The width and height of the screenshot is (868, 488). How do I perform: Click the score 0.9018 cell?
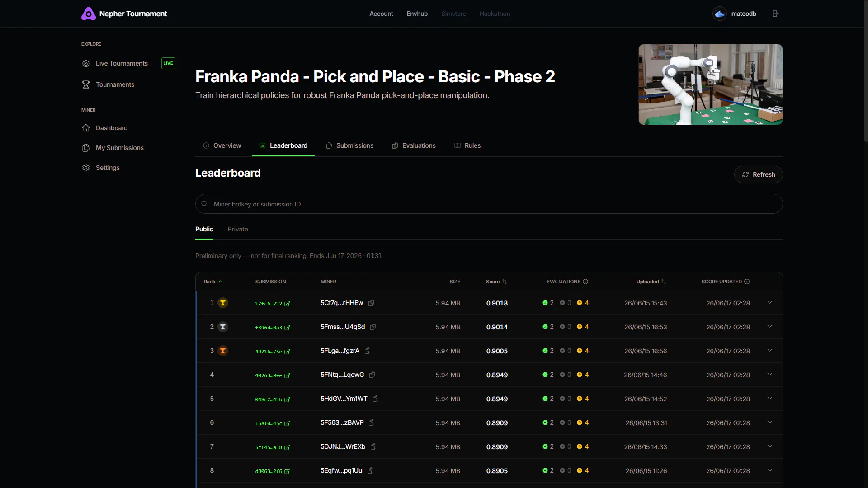pos(497,303)
